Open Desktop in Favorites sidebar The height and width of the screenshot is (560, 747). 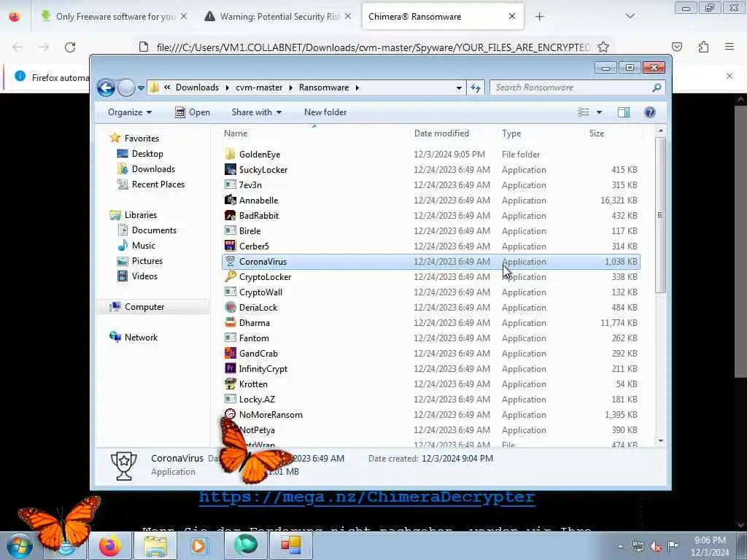(x=140, y=154)
